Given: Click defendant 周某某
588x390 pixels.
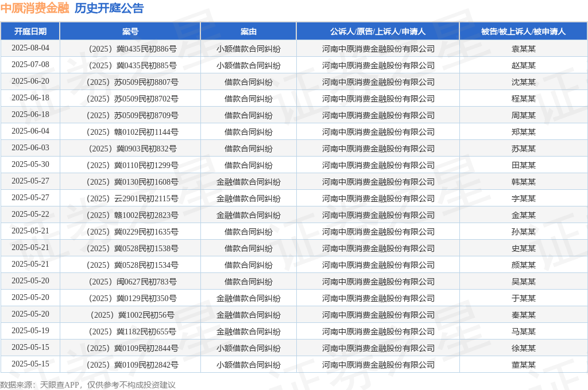Looking at the screenshot, I should point(524,115).
